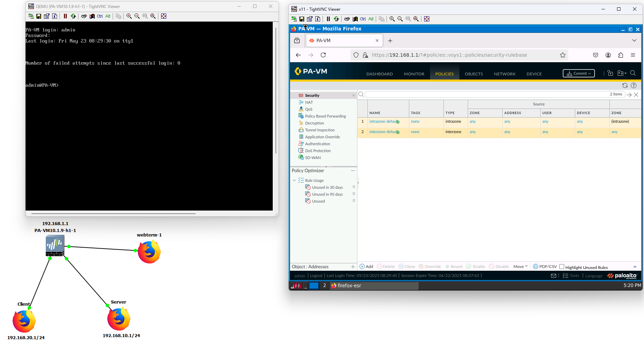The image size is (644, 343).
Task: Select Decryption in policies sidebar
Action: 315,123
